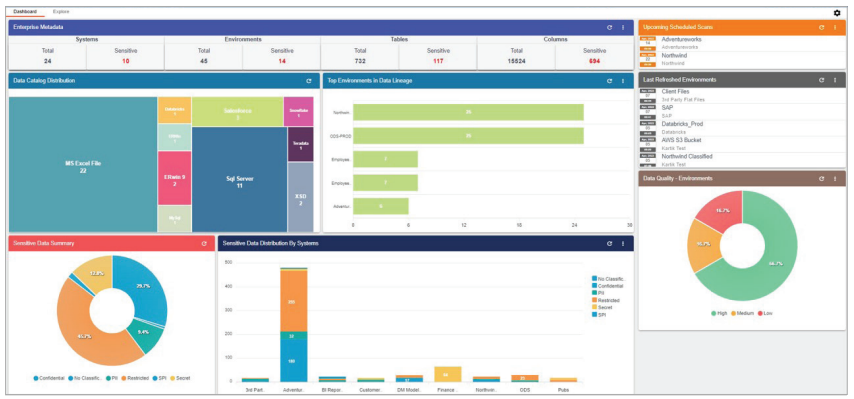Click orange 255 segment of Adventur. bar
The height and width of the screenshot is (399, 854).
coord(294,301)
